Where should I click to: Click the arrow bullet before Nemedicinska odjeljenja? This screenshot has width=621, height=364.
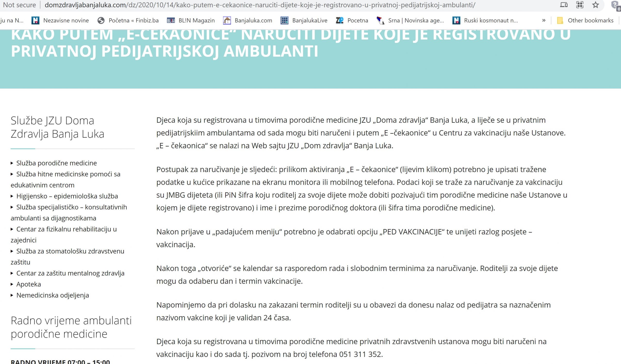(12, 295)
